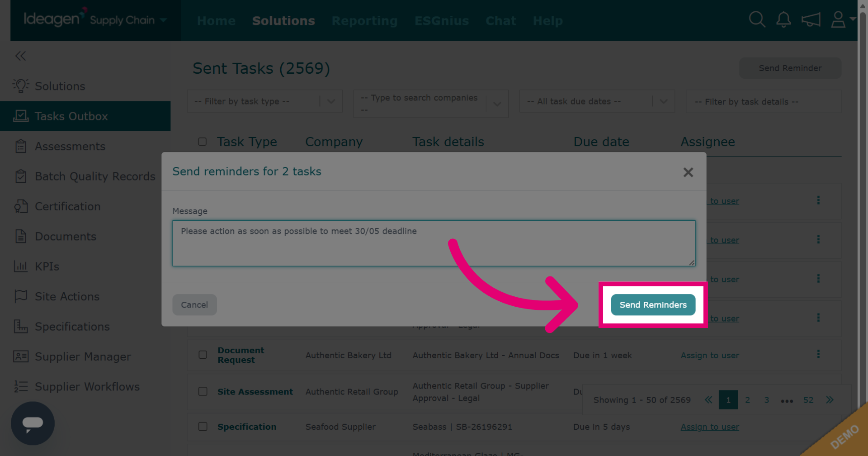Click the Supplier Workflows list icon
Screen dimensions: 868x456
tap(20, 386)
